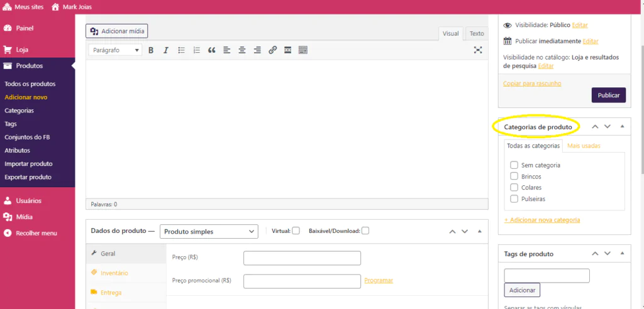Open Conjuntos do FB submenu item
Viewport: 644px width, 309px height.
[27, 137]
